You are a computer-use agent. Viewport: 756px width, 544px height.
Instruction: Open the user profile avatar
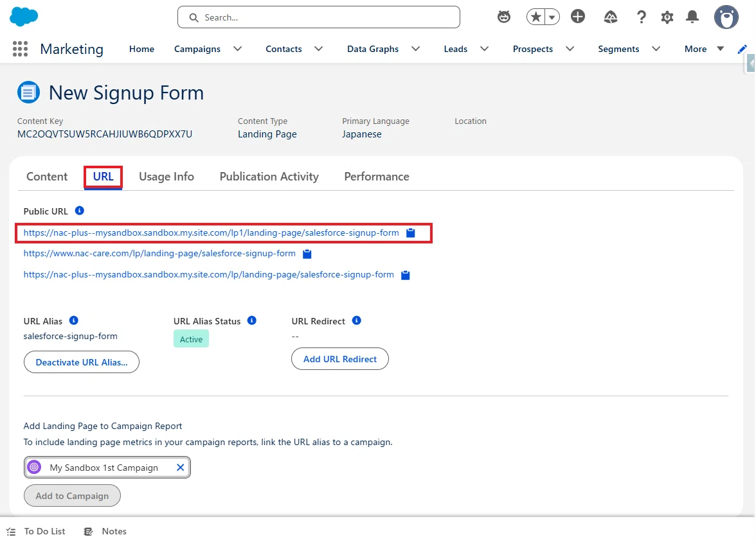726,17
